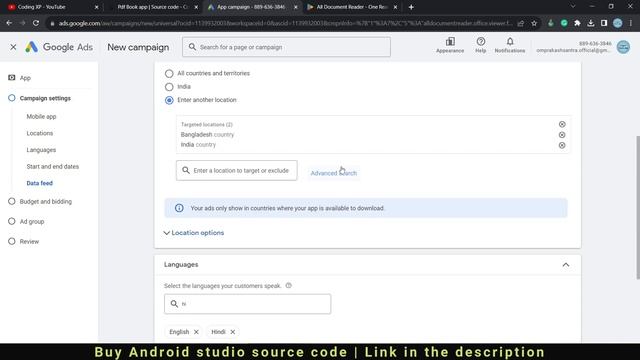Toggle browser side panel icon
The width and height of the screenshot is (640, 360).
pos(604,23)
